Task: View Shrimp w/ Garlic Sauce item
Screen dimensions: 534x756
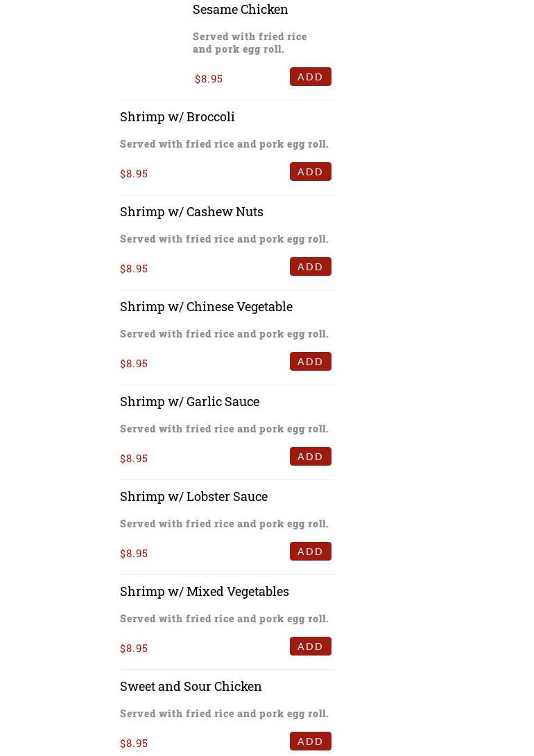Action: 189,401
